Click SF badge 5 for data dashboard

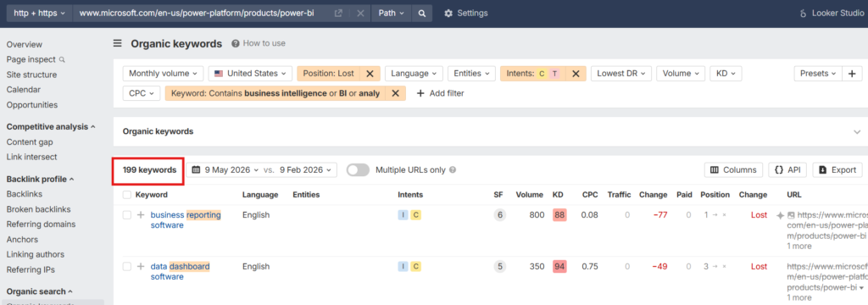click(x=500, y=267)
